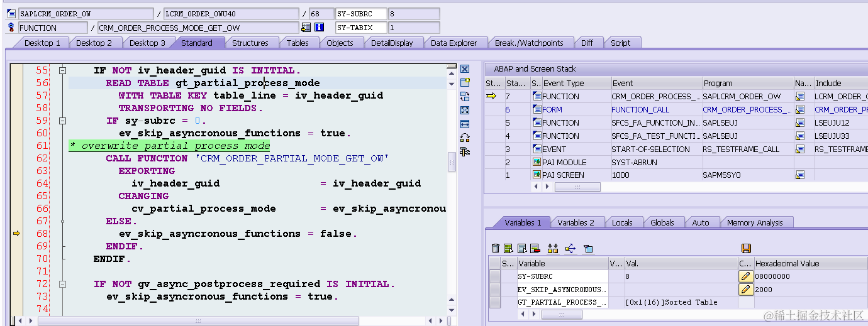868x326 pixels.
Task: Open the Memory Analysis tab
Action: [755, 222]
